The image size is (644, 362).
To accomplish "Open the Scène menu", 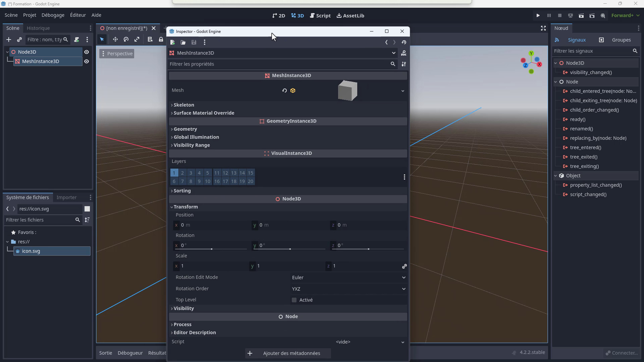I will click(11, 15).
